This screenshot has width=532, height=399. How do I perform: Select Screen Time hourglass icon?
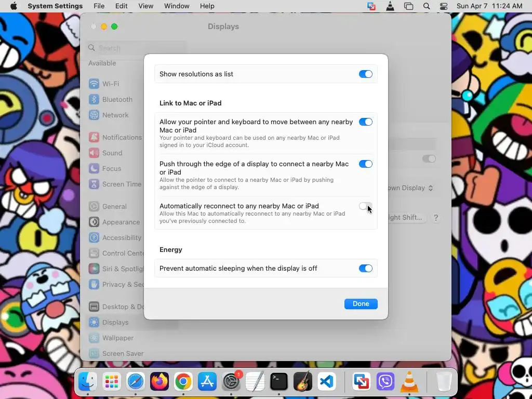pos(94,184)
